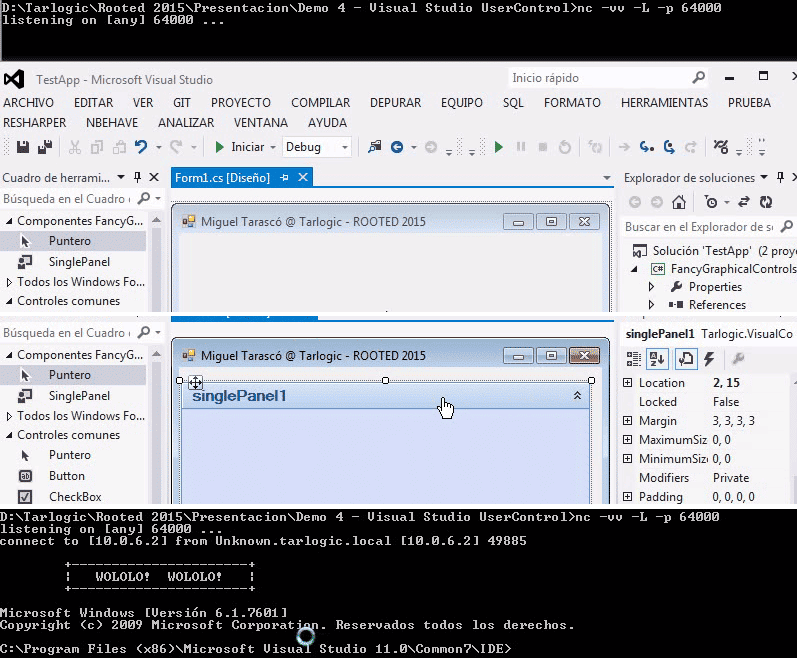
Task: Open the Debug configuration combo box
Action: pyautogui.click(x=316, y=147)
